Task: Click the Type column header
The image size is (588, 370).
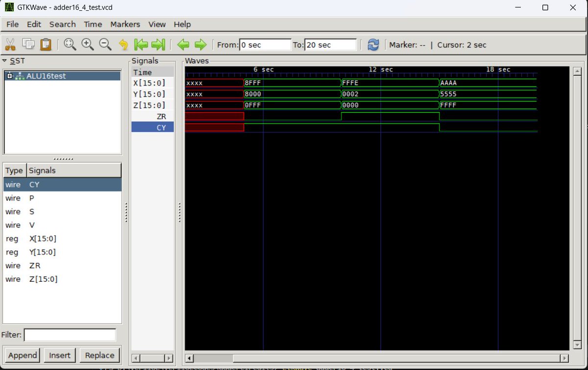Action: pos(14,171)
